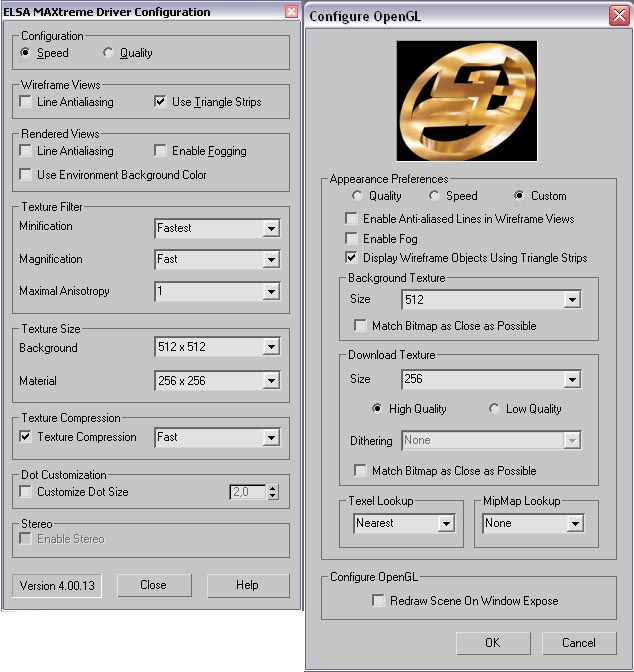Click Cancel in Configure OpenGL
The height and width of the screenshot is (672, 634).
coord(579,643)
